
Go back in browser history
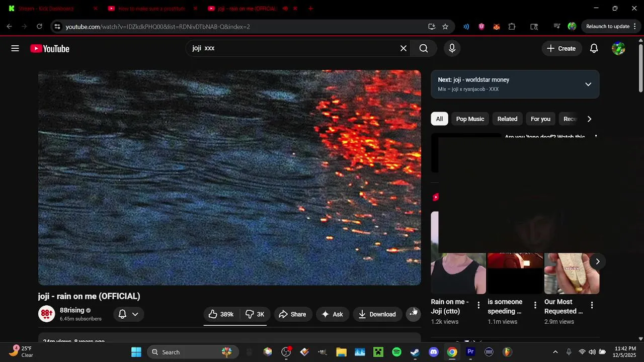10,26
